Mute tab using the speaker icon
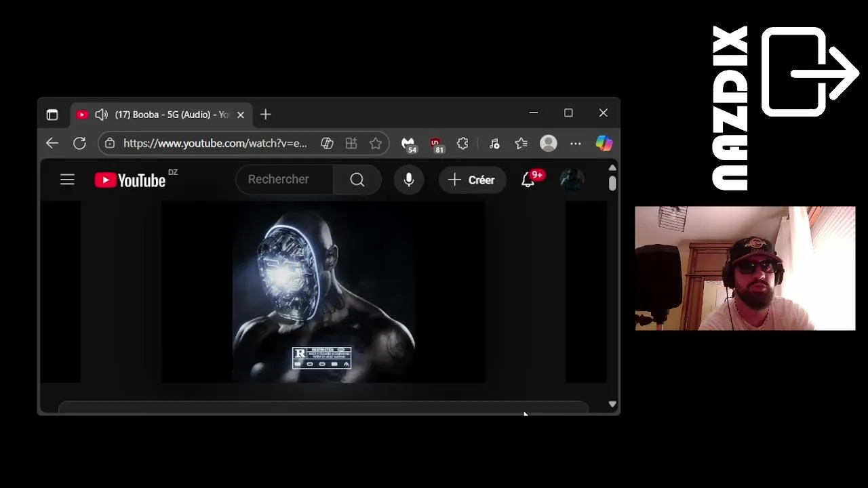 click(101, 115)
